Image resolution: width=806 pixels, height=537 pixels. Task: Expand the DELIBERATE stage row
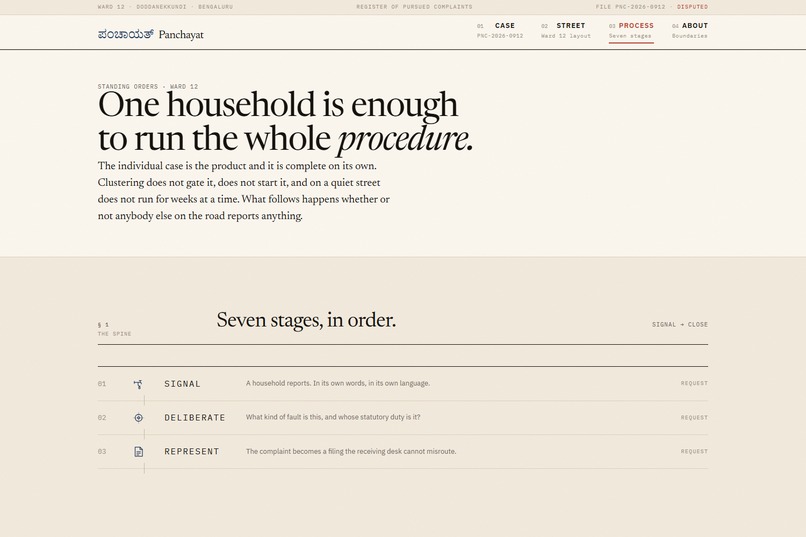tap(402, 418)
